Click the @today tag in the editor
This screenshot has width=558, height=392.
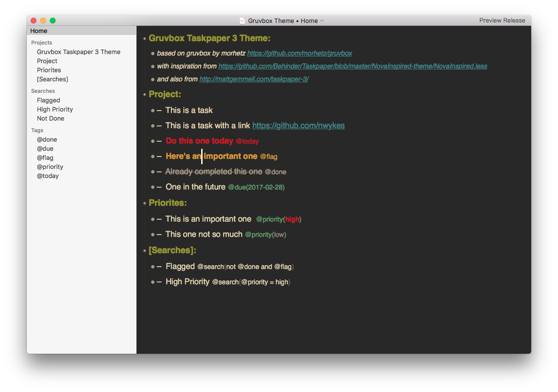coord(247,141)
